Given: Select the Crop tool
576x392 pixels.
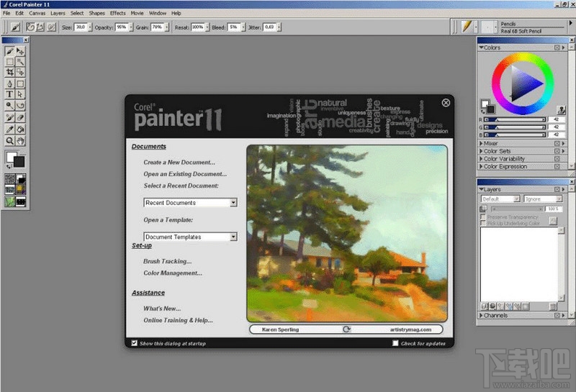Looking at the screenshot, I should click(10, 72).
